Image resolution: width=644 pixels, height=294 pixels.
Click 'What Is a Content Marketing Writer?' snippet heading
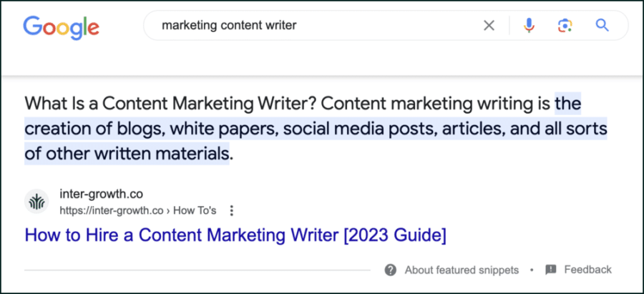coord(170,104)
